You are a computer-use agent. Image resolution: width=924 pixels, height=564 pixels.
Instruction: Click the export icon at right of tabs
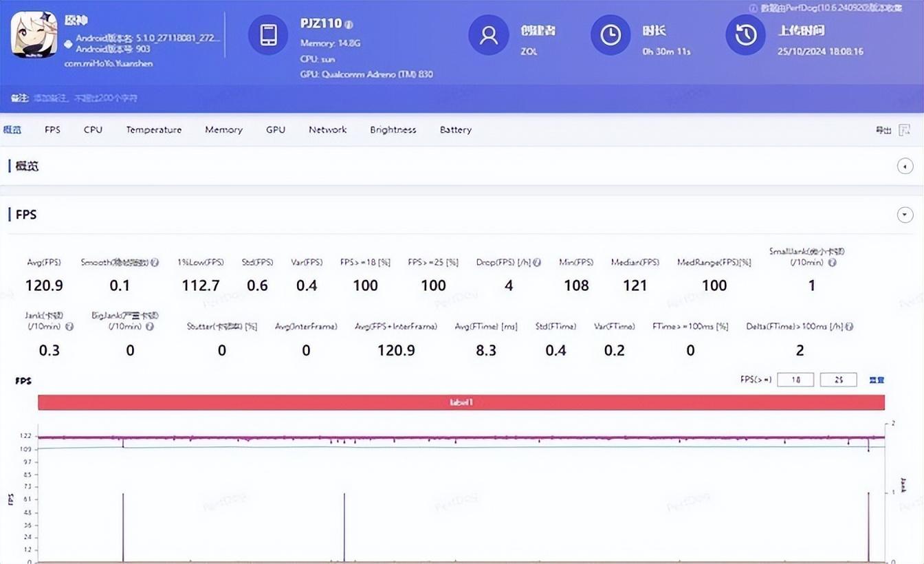point(905,130)
